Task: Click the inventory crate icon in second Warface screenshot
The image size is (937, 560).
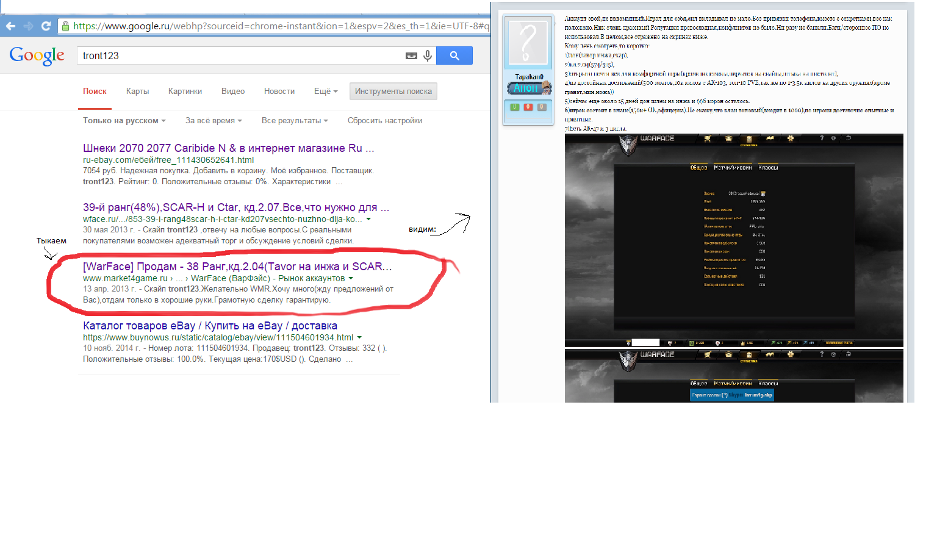Action: coord(728,354)
